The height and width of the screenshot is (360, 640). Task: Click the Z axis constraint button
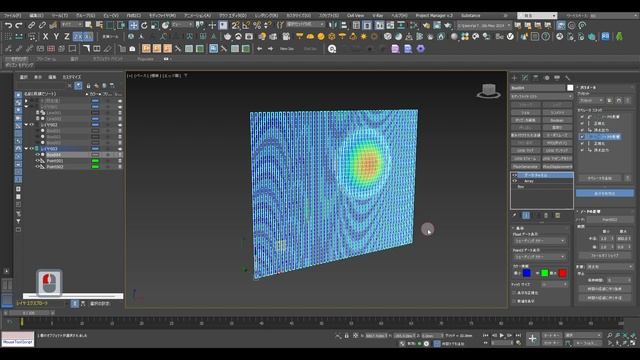point(67,37)
